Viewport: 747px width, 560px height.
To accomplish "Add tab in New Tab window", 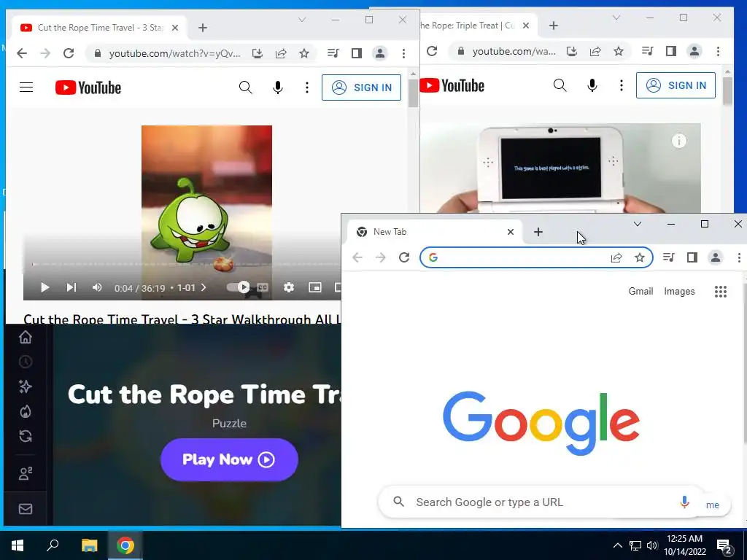I will (538, 232).
